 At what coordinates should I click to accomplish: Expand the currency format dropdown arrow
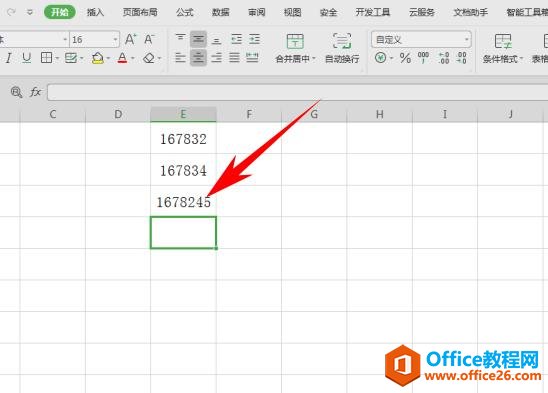pyautogui.click(x=392, y=58)
